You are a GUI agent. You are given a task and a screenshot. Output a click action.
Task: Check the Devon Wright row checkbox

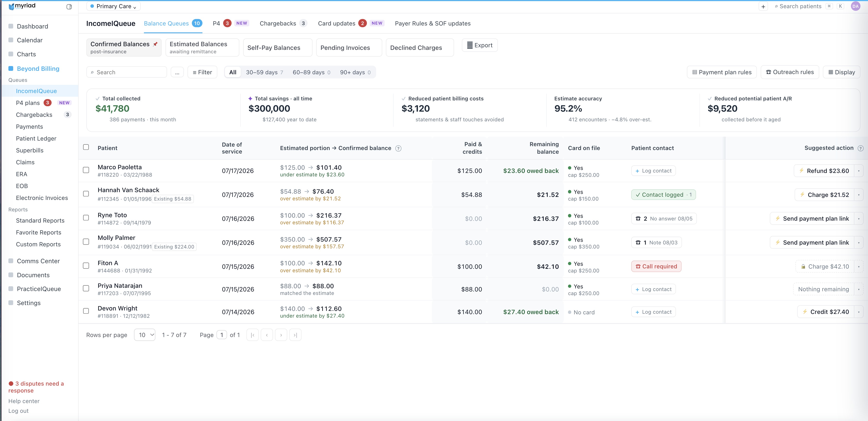click(x=86, y=311)
